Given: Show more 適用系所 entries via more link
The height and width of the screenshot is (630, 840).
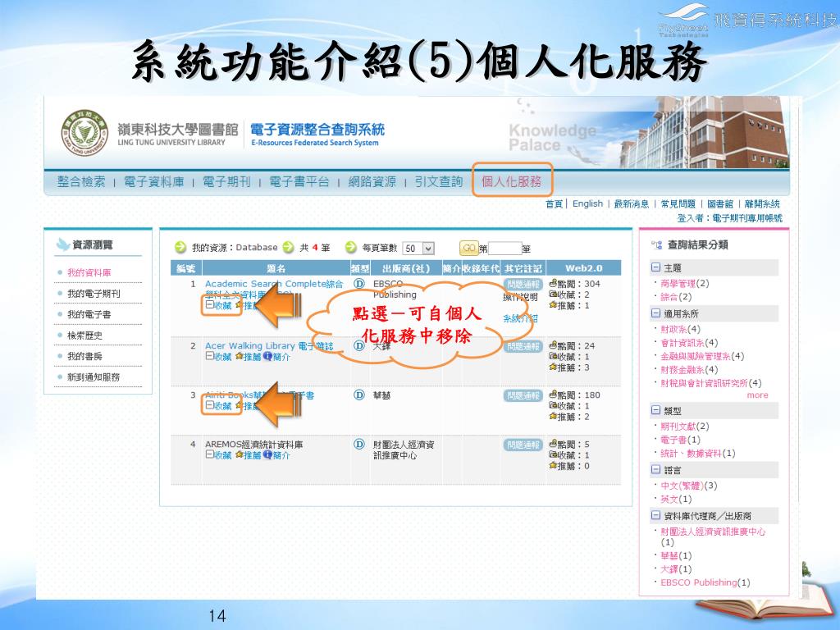Looking at the screenshot, I should (x=757, y=395).
